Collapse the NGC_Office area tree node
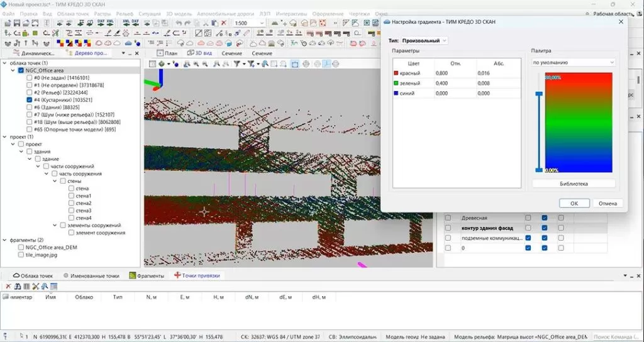Image resolution: width=644 pixels, height=342 pixels. [x=13, y=70]
